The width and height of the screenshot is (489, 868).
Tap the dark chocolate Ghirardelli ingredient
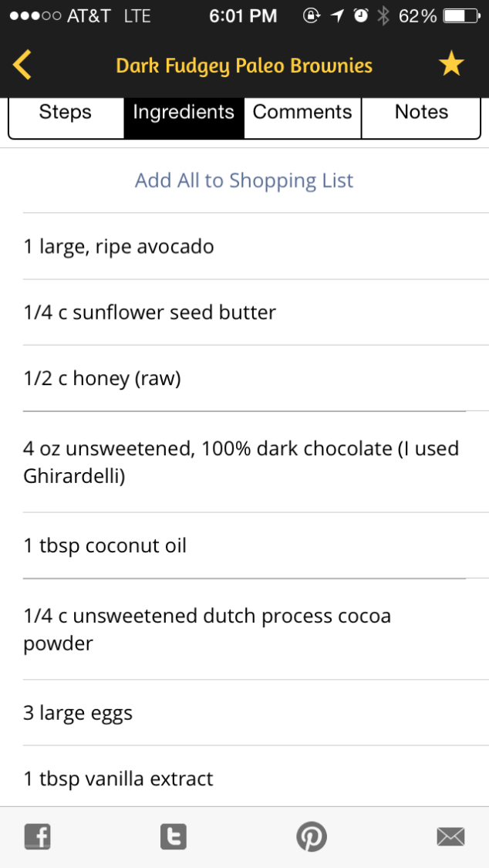[x=244, y=462]
